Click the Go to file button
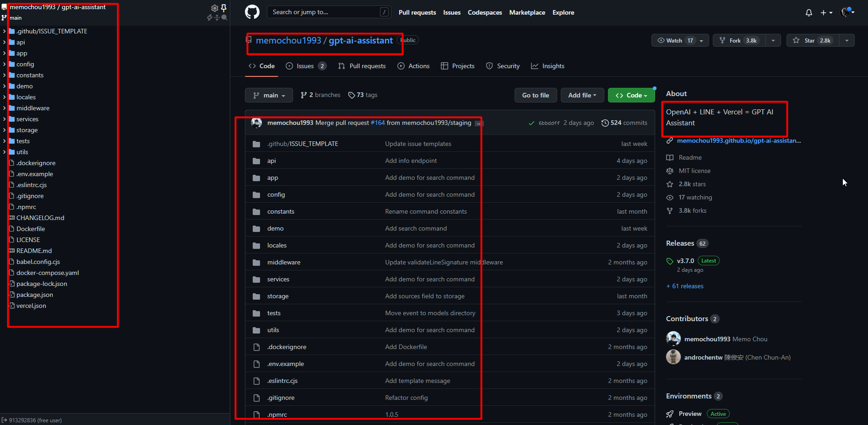This screenshot has width=868, height=425. pyautogui.click(x=536, y=95)
